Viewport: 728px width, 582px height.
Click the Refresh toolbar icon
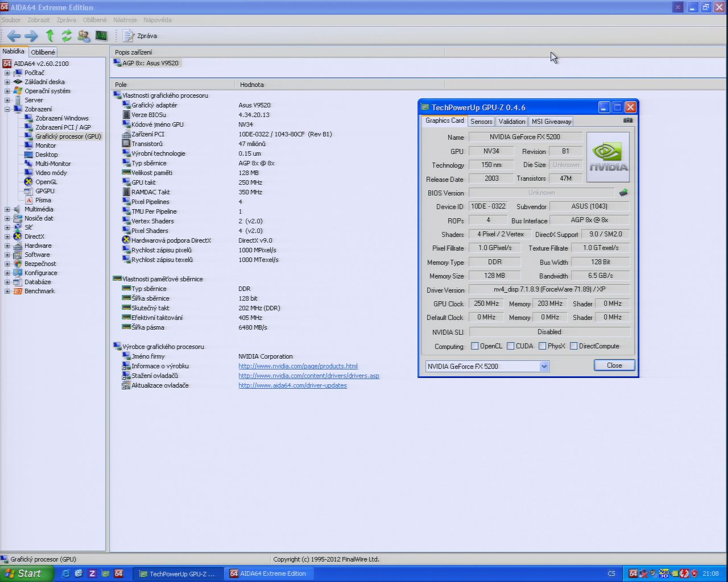67,36
